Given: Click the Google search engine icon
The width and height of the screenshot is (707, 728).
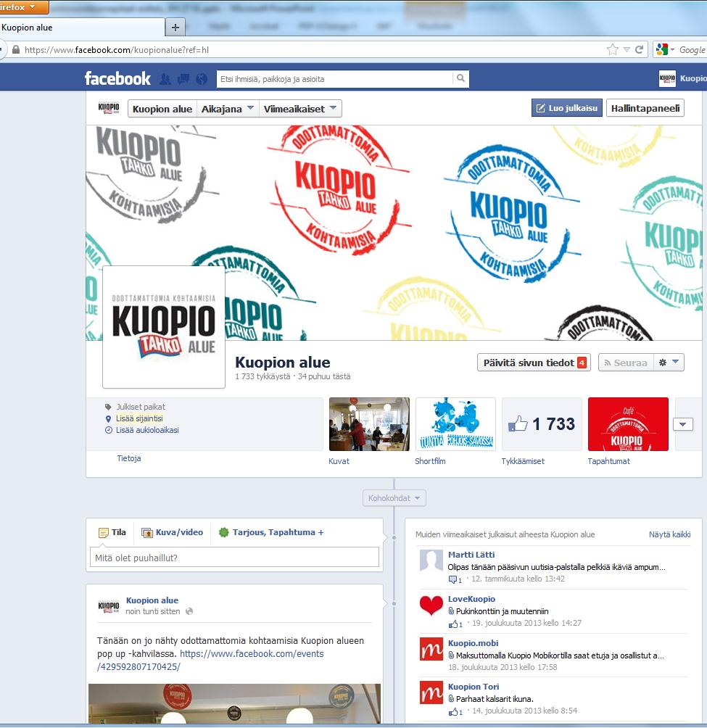Looking at the screenshot, I should tap(661, 49).
